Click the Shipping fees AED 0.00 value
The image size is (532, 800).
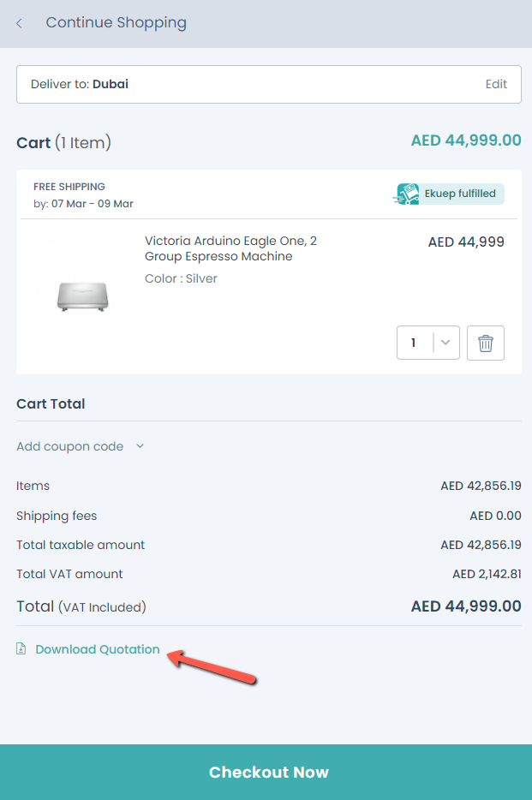(x=495, y=516)
